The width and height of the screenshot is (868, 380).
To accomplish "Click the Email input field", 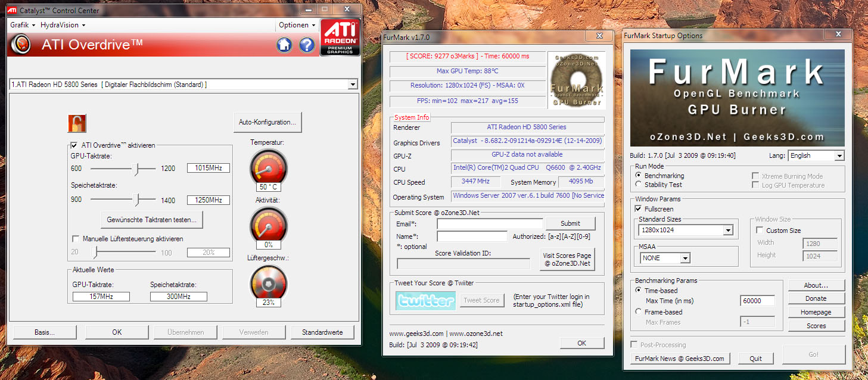I will pos(490,223).
